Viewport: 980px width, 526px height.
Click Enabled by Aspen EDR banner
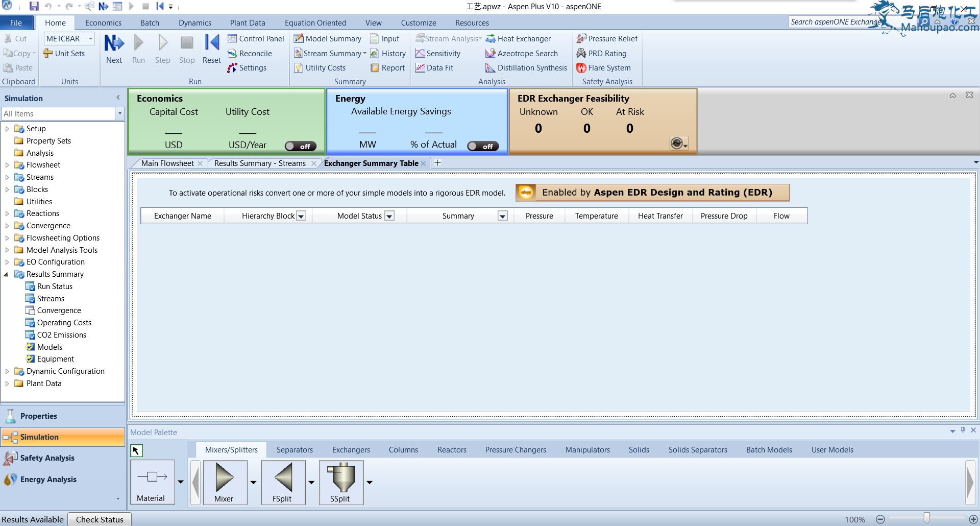point(652,193)
